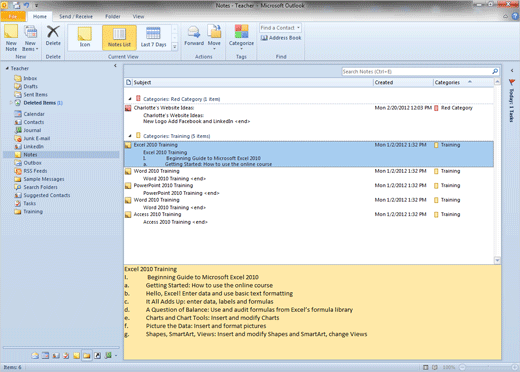520x372 pixels.
Task: Open the Address Book
Action: coord(281,38)
